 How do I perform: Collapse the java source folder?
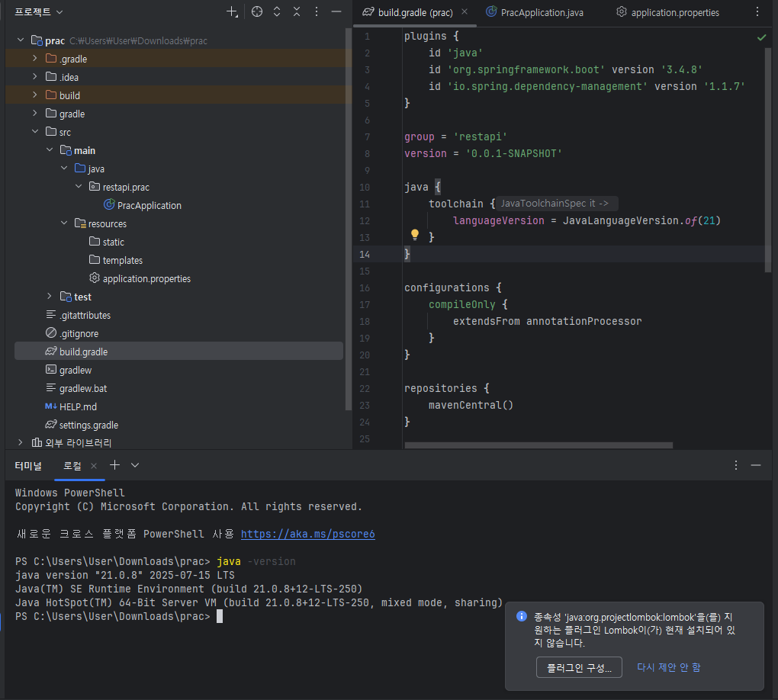pyautogui.click(x=64, y=169)
